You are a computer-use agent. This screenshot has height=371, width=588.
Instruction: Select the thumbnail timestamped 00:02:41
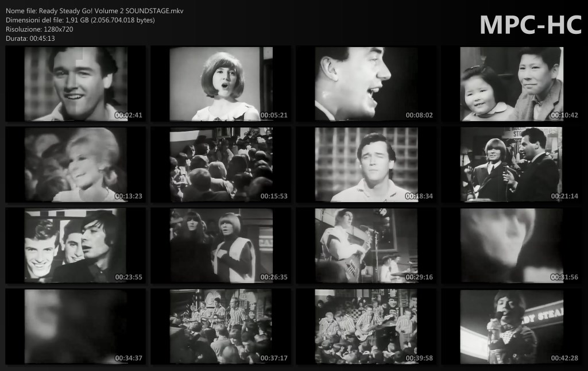tap(76, 84)
